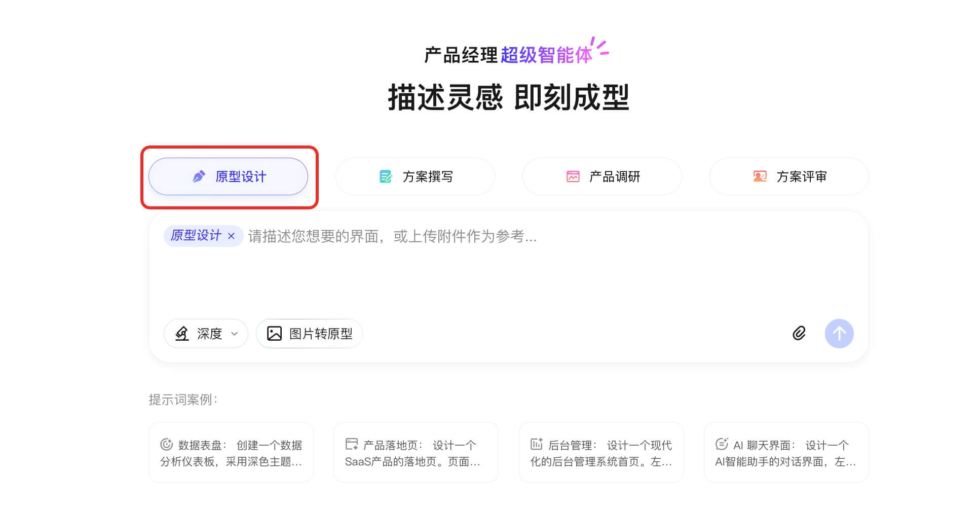980x508 pixels.
Task: Click the paperclip attachment icon
Action: coord(799,334)
